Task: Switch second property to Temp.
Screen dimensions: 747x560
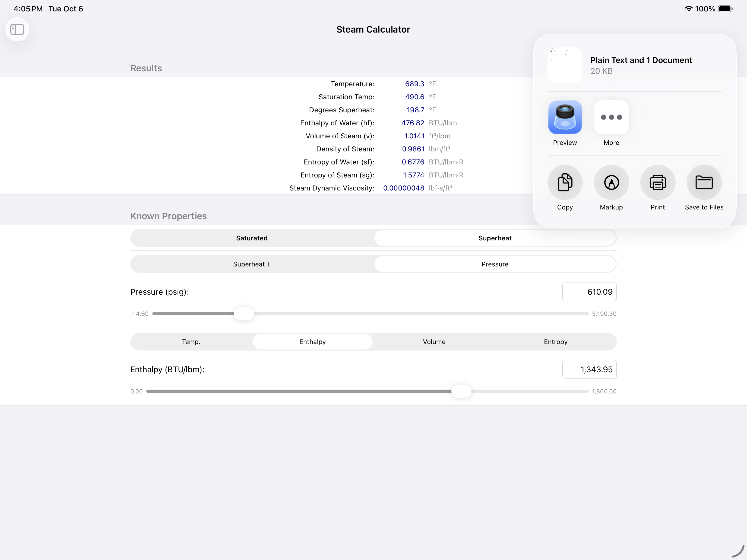Action: tap(191, 342)
